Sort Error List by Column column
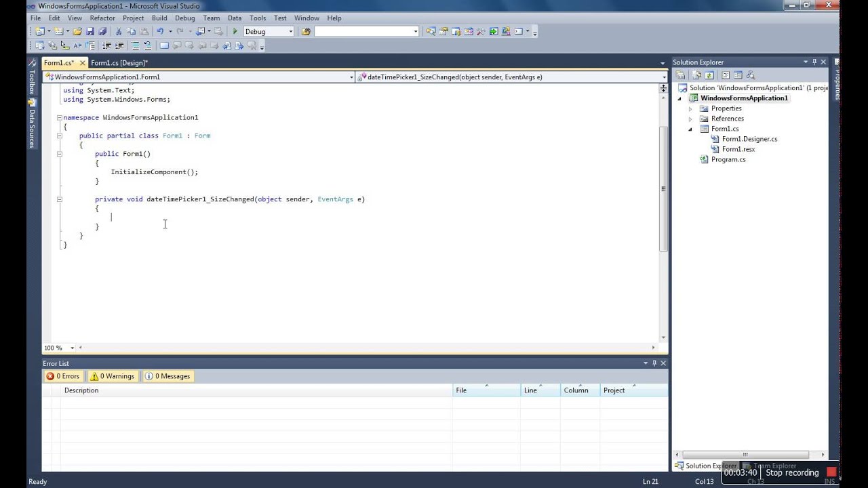The height and width of the screenshot is (488, 868). [580, 390]
